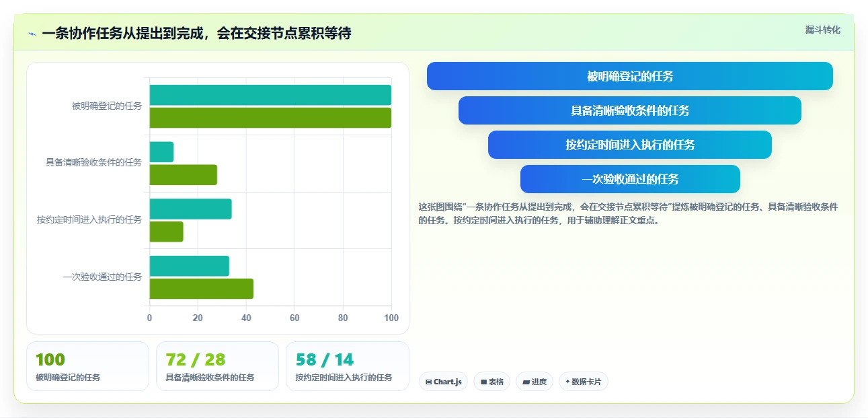Image resolution: width=868 pixels, height=418 pixels.
Task: Click the x-axis tick value 80
Action: click(x=343, y=318)
